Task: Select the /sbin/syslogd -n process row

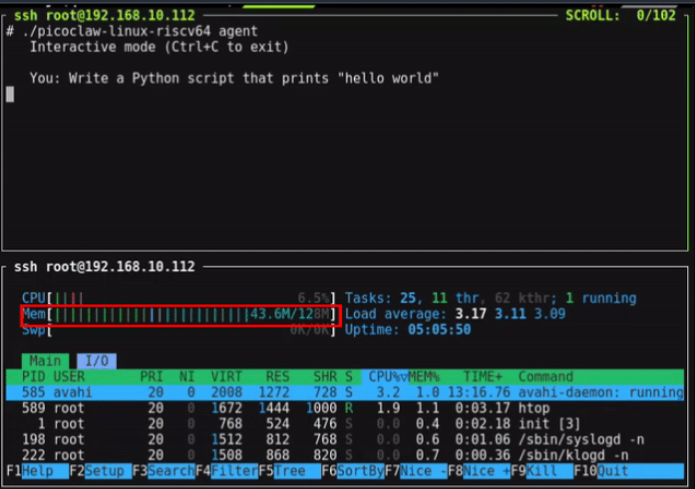Action: (x=345, y=439)
